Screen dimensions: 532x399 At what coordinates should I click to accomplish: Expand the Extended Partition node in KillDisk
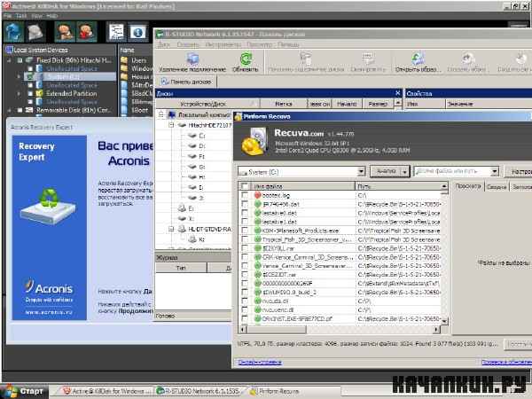(x=19, y=93)
